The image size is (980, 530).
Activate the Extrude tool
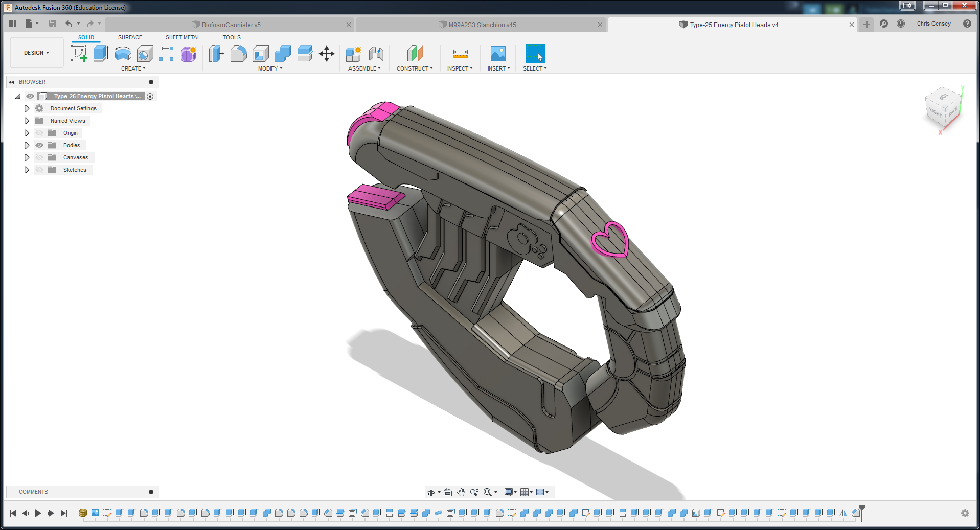point(101,54)
